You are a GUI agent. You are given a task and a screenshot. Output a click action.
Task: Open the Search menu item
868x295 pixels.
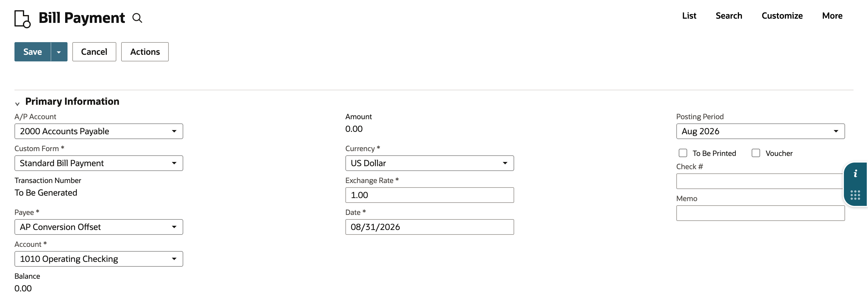click(729, 16)
